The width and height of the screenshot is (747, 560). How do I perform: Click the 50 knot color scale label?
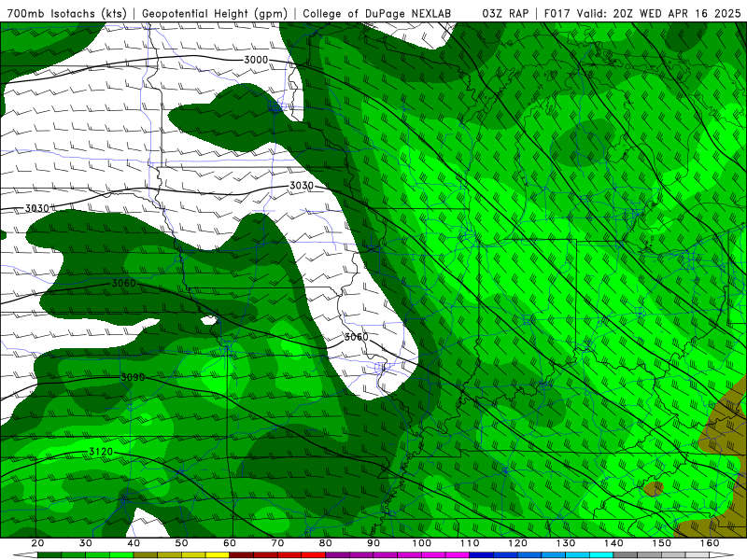click(181, 543)
